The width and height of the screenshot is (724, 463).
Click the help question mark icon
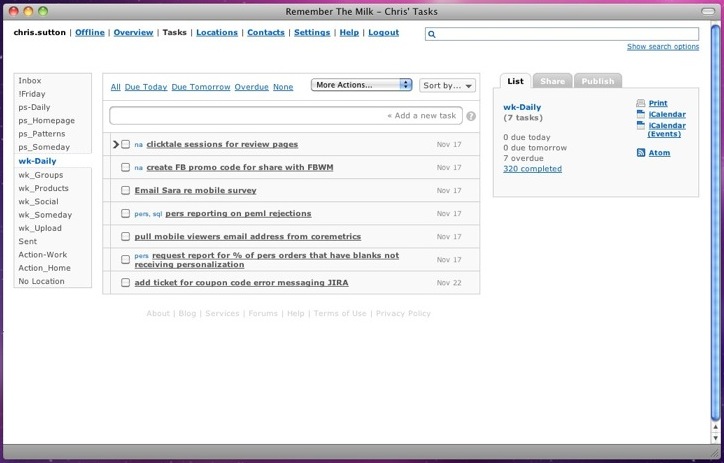(471, 116)
